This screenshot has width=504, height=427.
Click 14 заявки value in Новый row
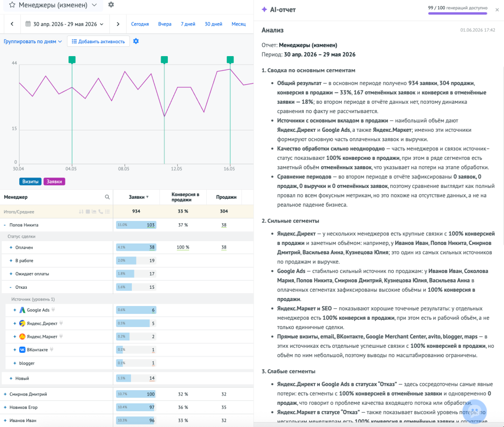[x=152, y=378]
